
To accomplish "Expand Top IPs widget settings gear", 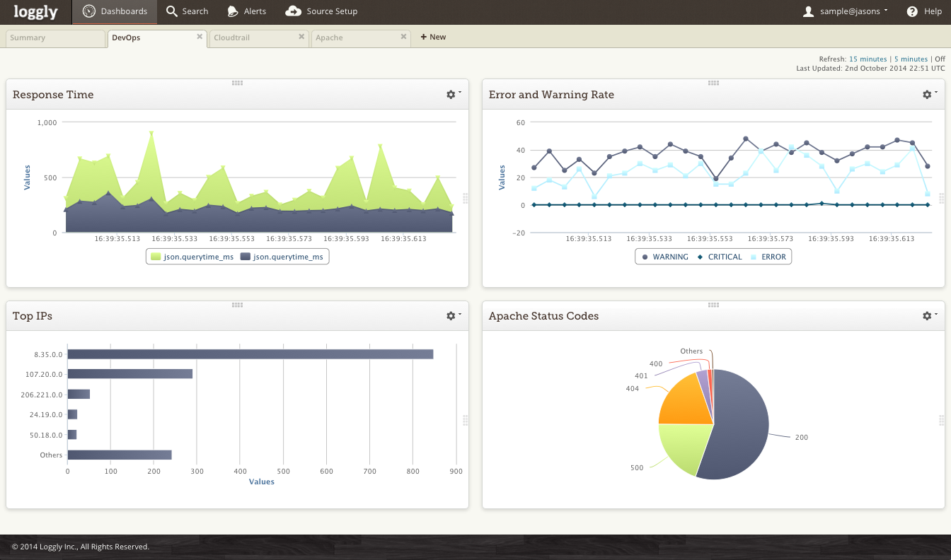I will tap(451, 316).
